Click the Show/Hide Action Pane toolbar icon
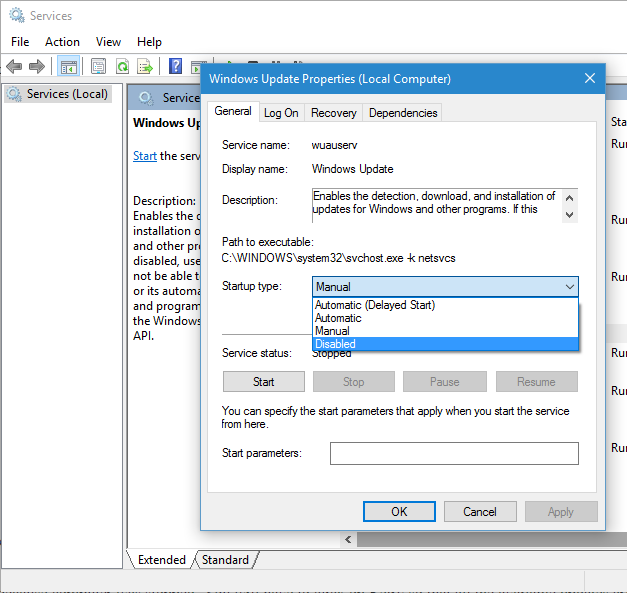The height and width of the screenshot is (593, 627). point(196,67)
